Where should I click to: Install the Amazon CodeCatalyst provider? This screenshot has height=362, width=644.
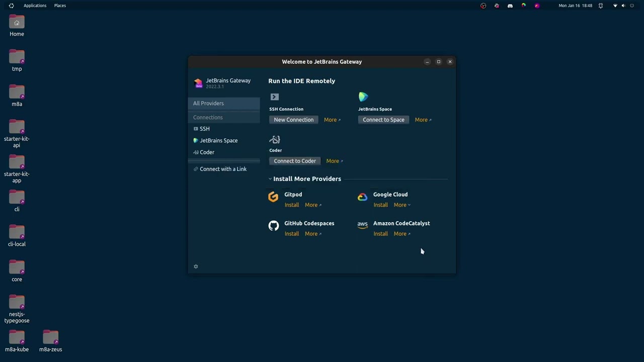tap(380, 233)
